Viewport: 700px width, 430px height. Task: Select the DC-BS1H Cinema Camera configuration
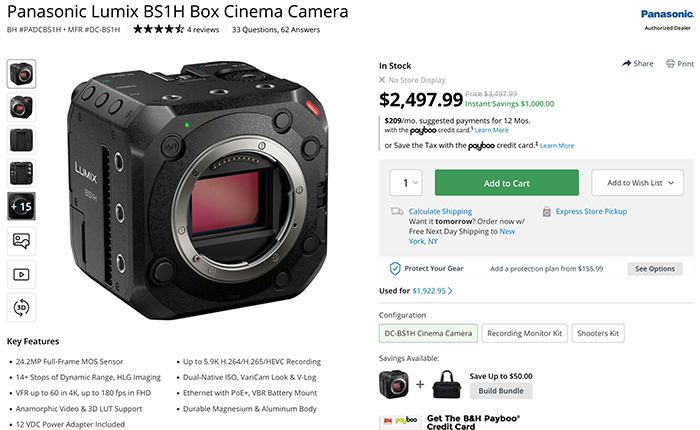point(427,333)
